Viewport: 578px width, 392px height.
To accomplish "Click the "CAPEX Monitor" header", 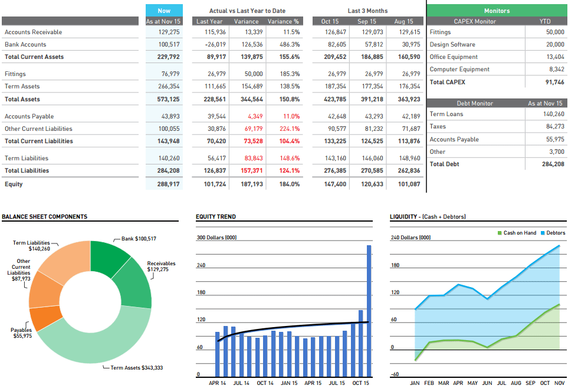I will coord(475,21).
